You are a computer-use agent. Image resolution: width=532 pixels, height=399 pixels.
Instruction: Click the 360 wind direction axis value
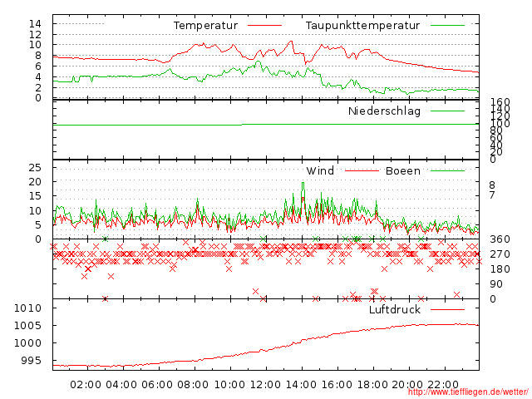500,239
